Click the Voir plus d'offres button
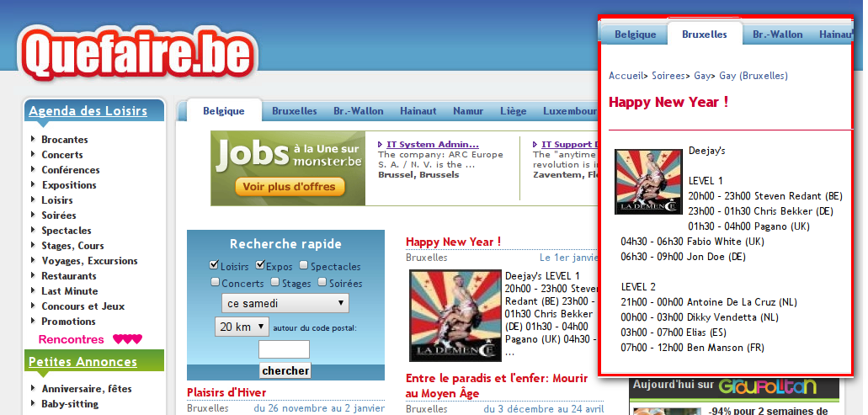Viewport: 868px width, 415px height. click(x=289, y=187)
